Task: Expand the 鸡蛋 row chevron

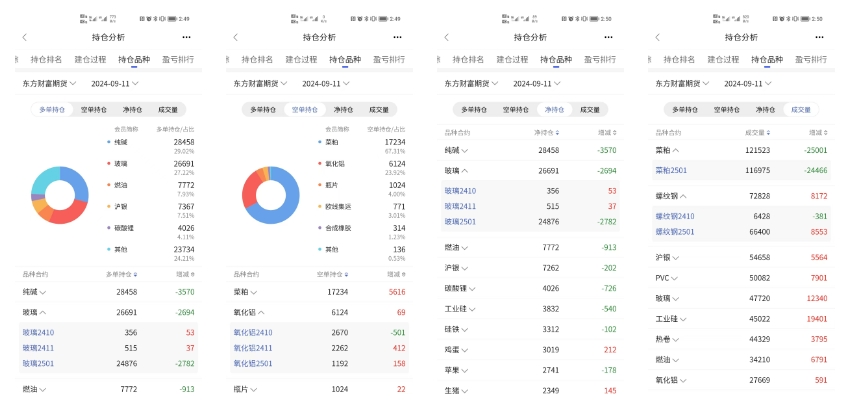Action: (x=465, y=350)
